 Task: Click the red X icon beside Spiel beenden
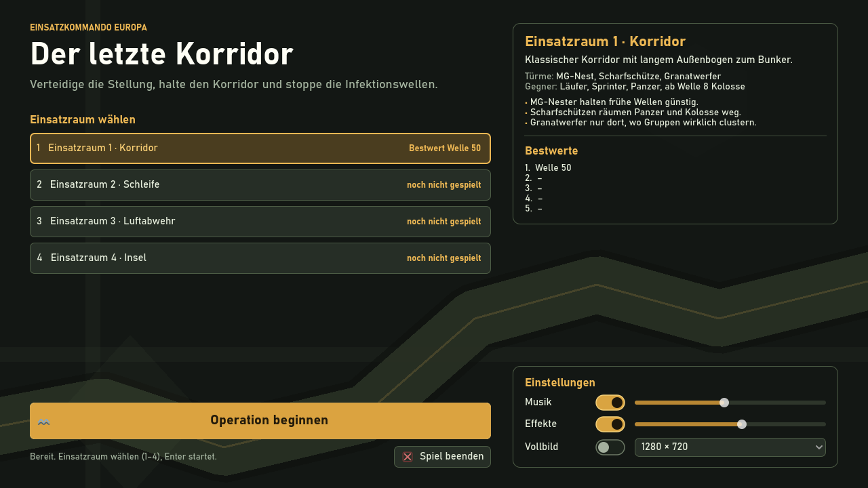pyautogui.click(x=408, y=457)
